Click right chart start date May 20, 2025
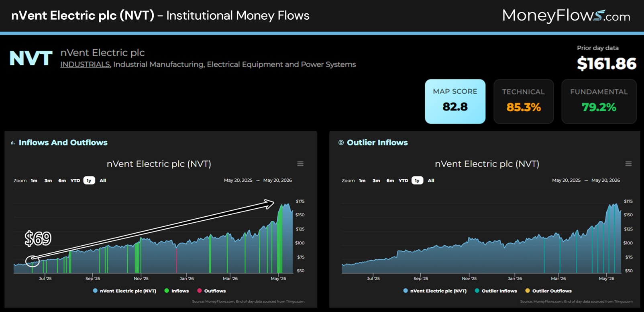The image size is (644, 312). 566,181
